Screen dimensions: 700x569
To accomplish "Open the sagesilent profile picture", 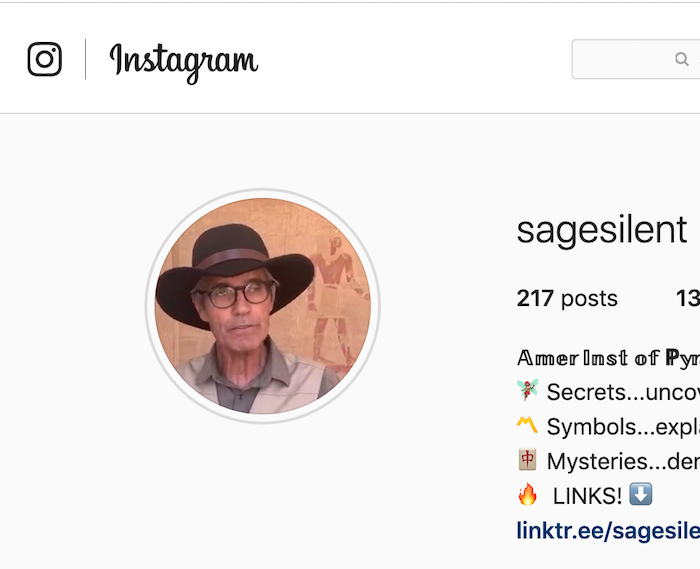I will pos(262,306).
